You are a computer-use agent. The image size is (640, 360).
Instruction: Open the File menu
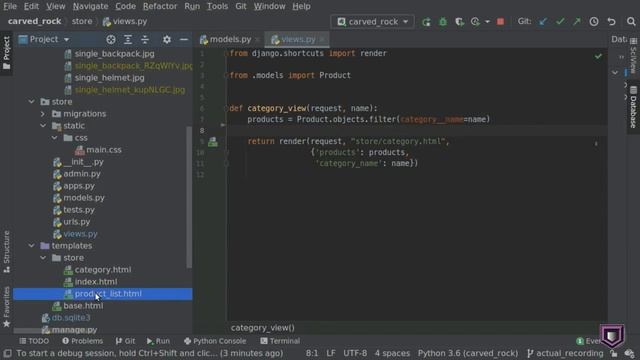pyautogui.click(x=10, y=7)
